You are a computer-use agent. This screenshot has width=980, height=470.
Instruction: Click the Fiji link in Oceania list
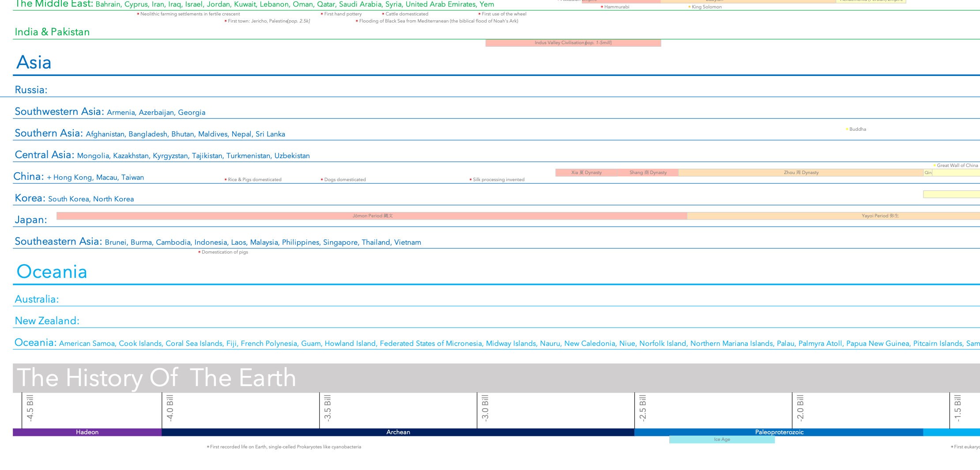232,343
